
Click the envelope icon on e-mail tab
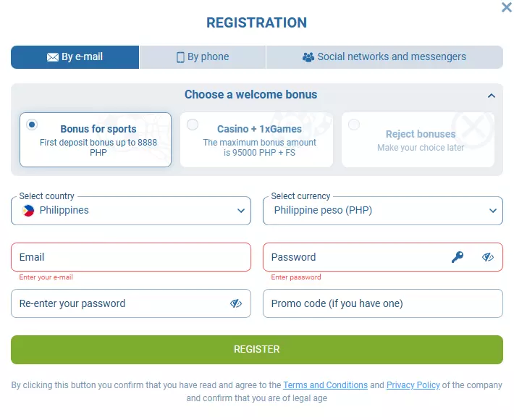pos(53,57)
